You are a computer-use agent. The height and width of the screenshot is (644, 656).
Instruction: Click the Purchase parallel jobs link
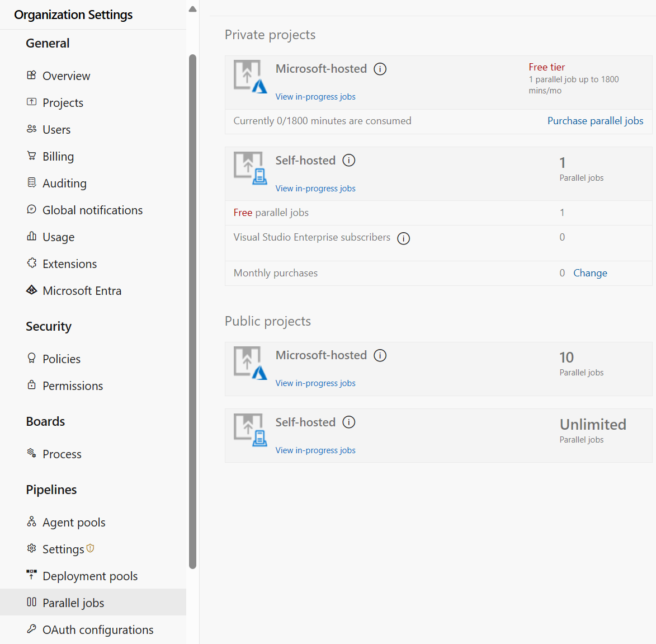[595, 120]
